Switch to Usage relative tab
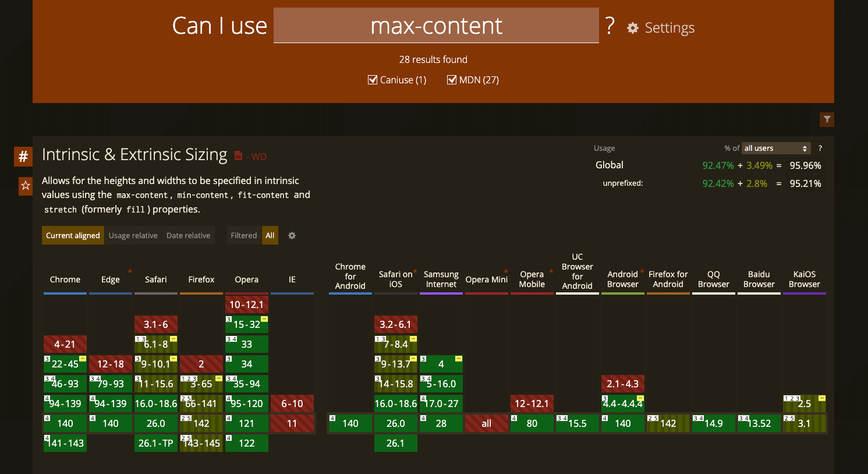 pos(133,236)
